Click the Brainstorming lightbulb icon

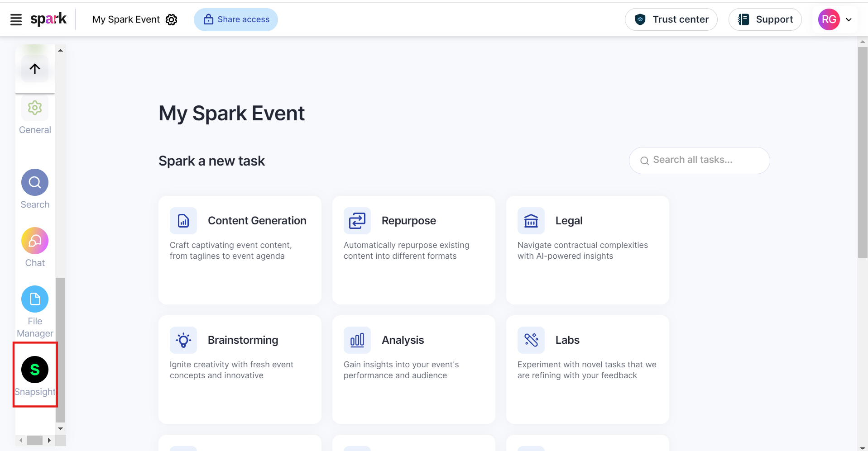[183, 340]
